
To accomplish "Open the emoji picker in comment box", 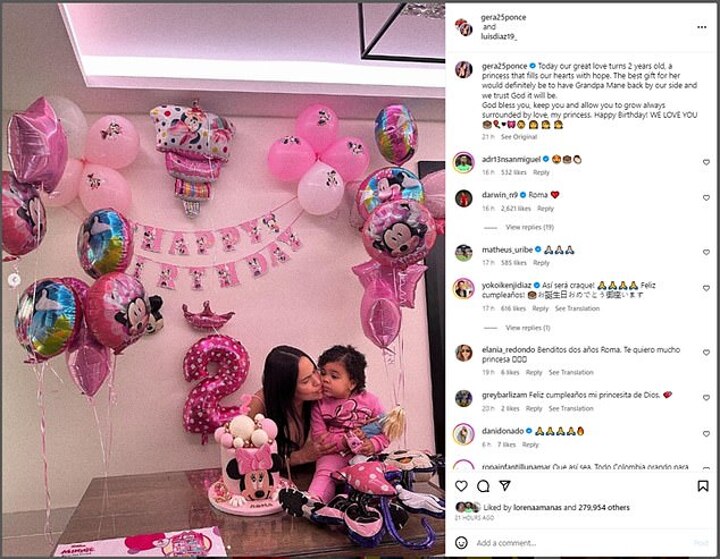I will [x=461, y=542].
